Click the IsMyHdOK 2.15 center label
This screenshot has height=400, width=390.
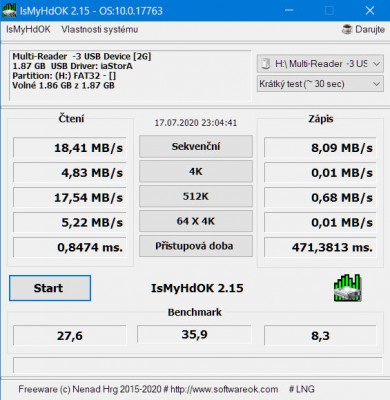pos(197,288)
